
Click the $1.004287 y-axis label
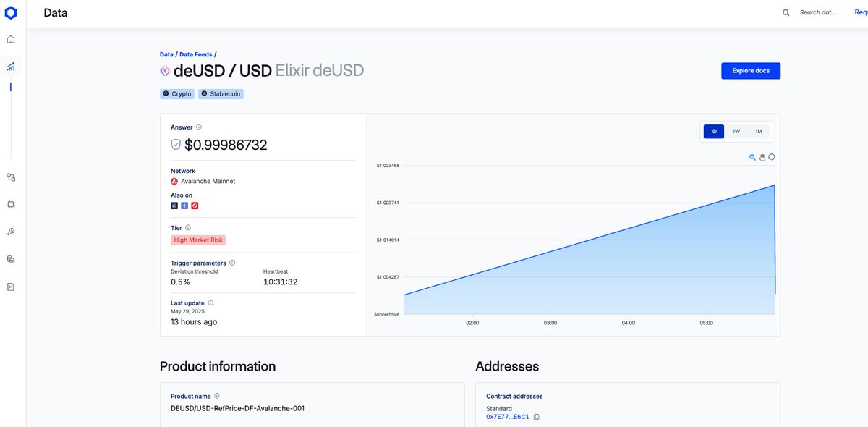(x=388, y=277)
